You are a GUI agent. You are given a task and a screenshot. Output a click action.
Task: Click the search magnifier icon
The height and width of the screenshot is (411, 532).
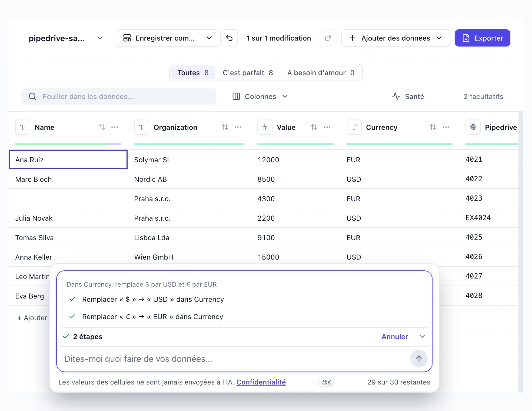coord(32,96)
